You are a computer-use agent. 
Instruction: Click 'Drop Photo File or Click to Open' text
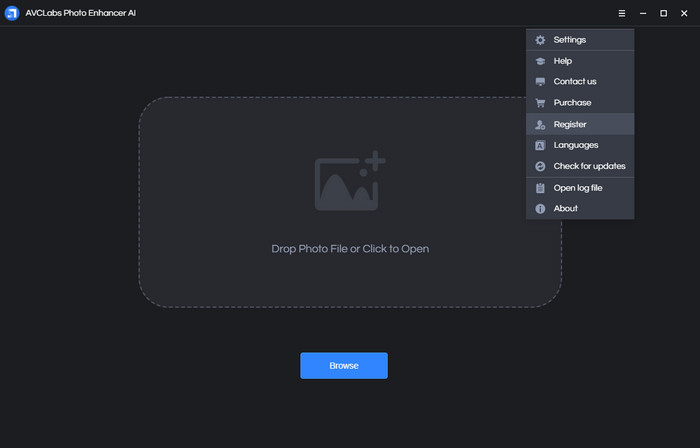[350, 249]
